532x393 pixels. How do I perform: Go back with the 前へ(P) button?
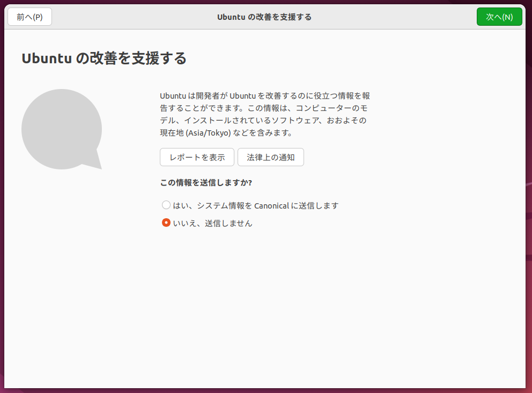click(x=30, y=17)
